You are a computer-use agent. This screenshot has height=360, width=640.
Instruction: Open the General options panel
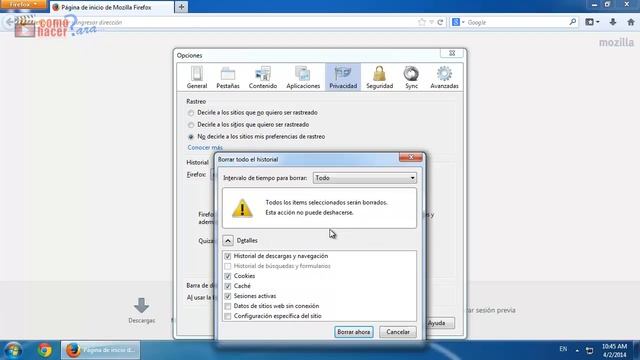click(x=197, y=77)
